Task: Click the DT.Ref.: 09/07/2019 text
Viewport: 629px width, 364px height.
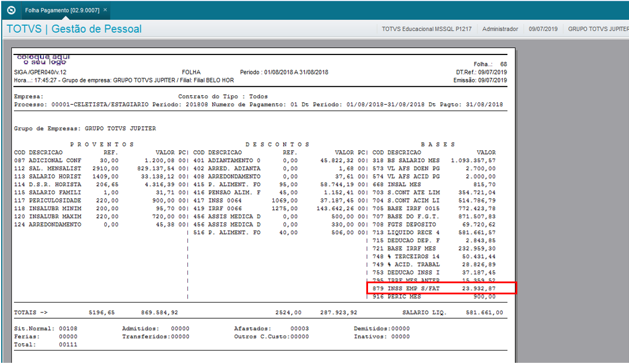Action: [x=482, y=72]
